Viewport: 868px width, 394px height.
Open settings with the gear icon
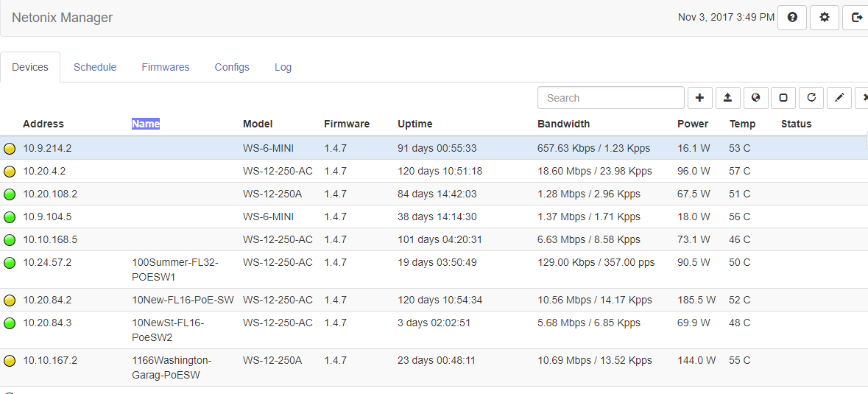tap(825, 17)
